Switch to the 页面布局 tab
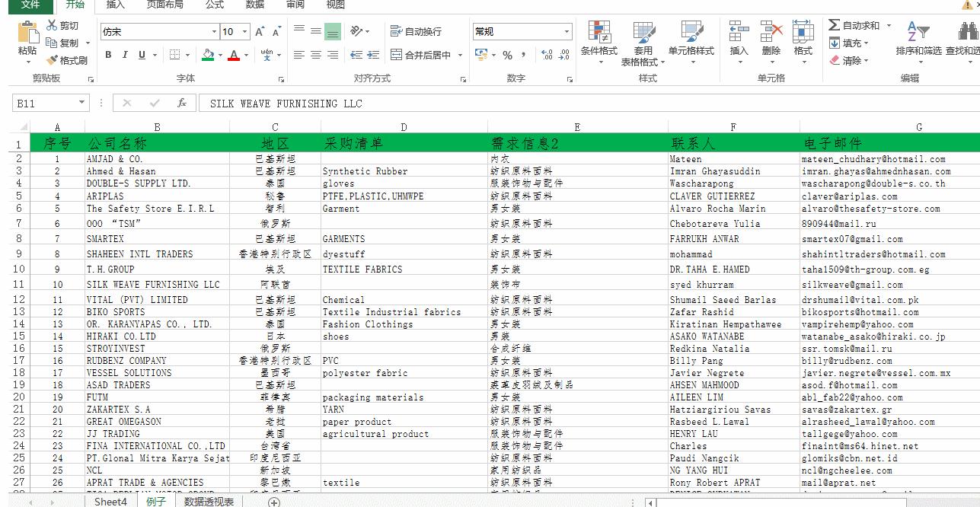The width and height of the screenshot is (980, 507). (x=164, y=5)
